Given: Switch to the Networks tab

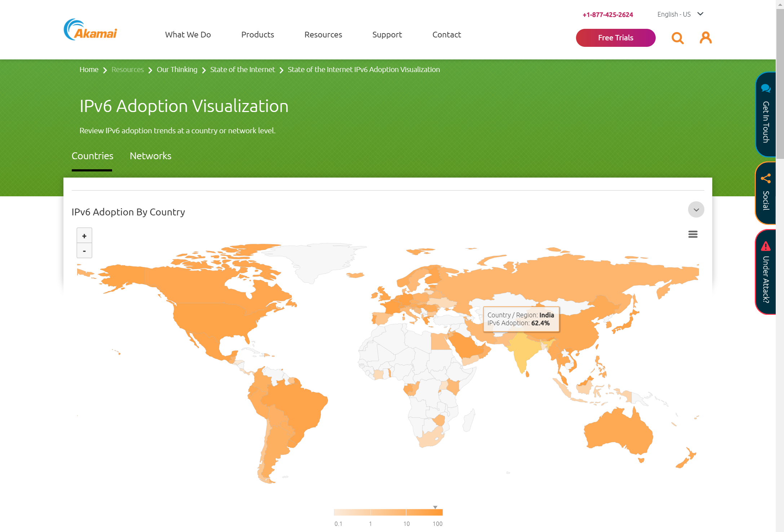Looking at the screenshot, I should 150,156.
